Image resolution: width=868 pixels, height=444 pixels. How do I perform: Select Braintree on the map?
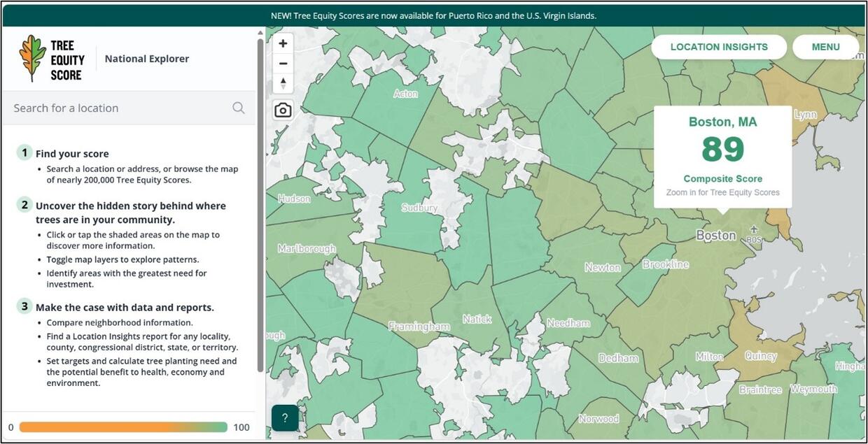[x=761, y=389]
